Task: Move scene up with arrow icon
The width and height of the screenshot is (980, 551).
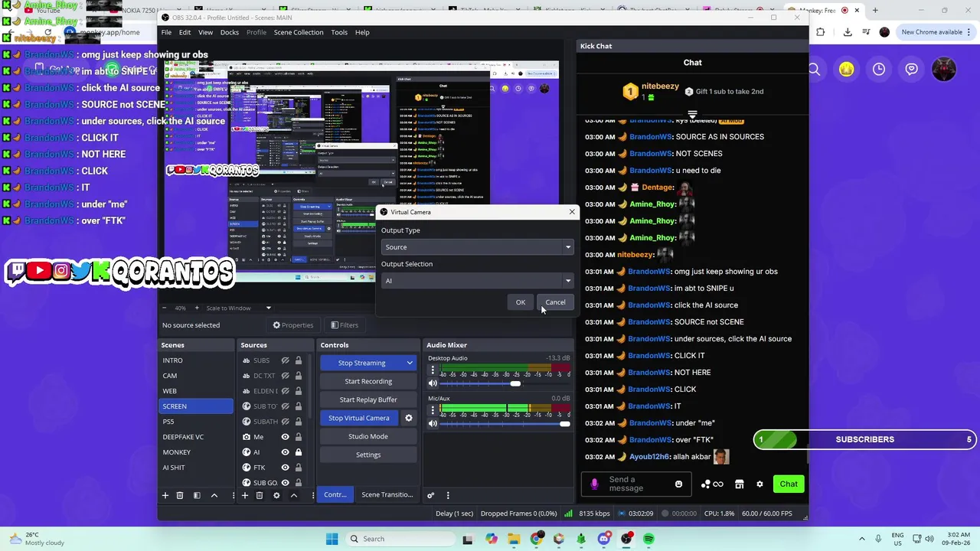Action: [x=214, y=495]
